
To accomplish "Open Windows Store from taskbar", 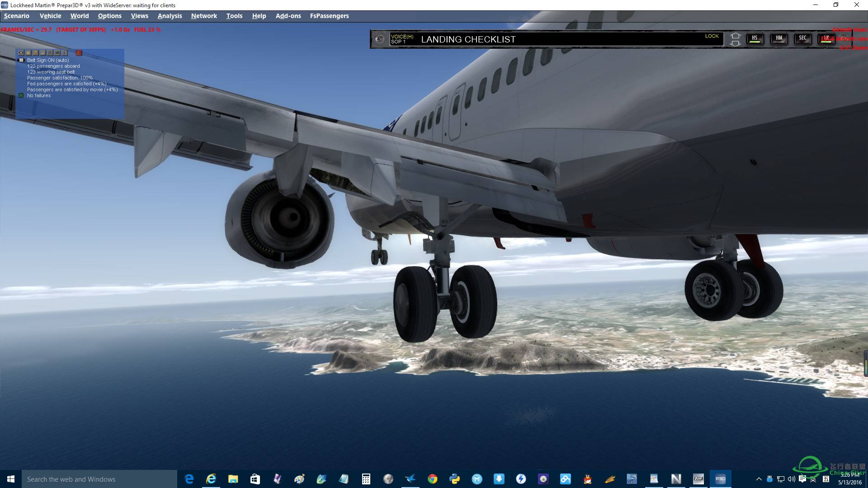I will (x=255, y=479).
